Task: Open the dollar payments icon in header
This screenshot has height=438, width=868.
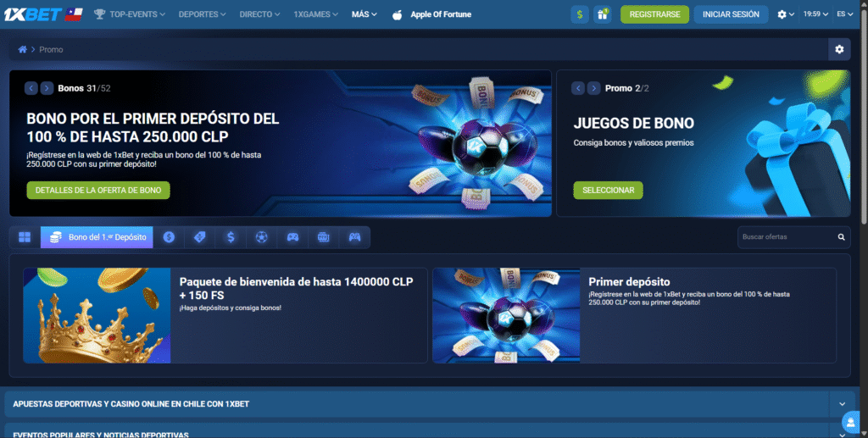Action: (x=580, y=14)
